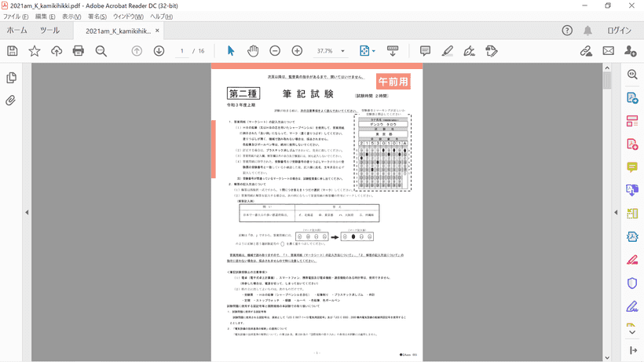Open the red Redact pen tool
This screenshot has height=362, width=644.
coord(632,260)
